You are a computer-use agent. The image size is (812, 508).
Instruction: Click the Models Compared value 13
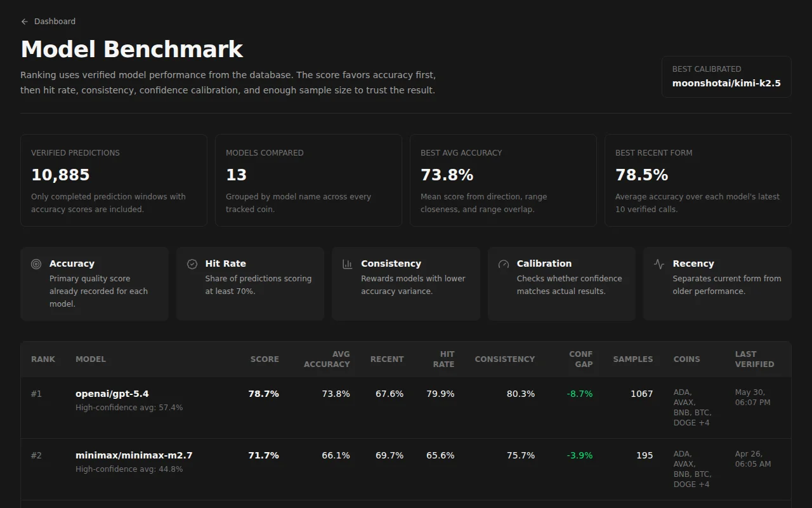236,175
